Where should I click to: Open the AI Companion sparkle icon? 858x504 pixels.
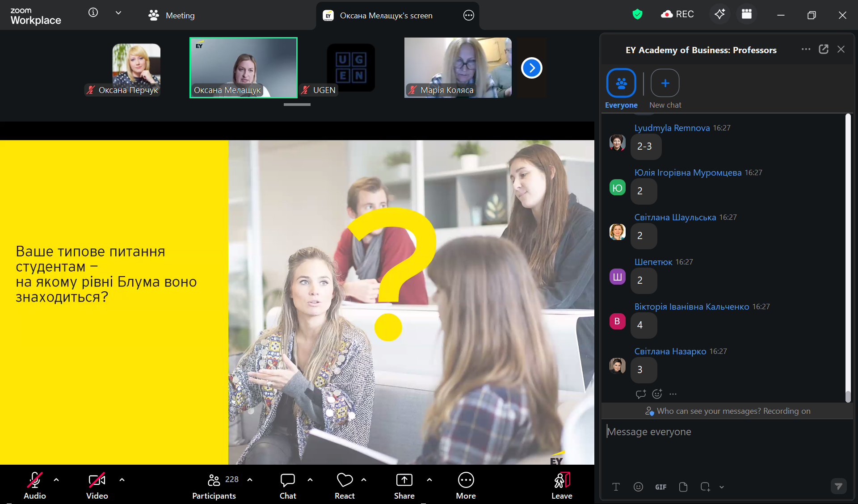[x=719, y=14]
